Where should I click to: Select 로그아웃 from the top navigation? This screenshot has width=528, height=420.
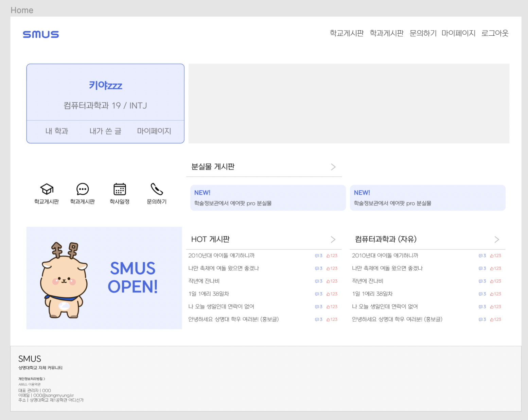pyautogui.click(x=495, y=33)
